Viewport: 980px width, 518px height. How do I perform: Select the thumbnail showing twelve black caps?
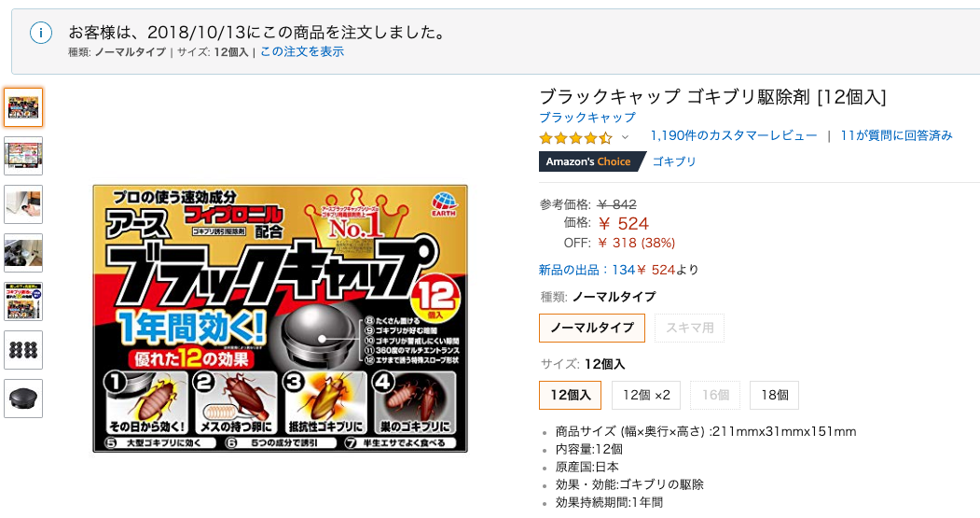click(x=23, y=350)
